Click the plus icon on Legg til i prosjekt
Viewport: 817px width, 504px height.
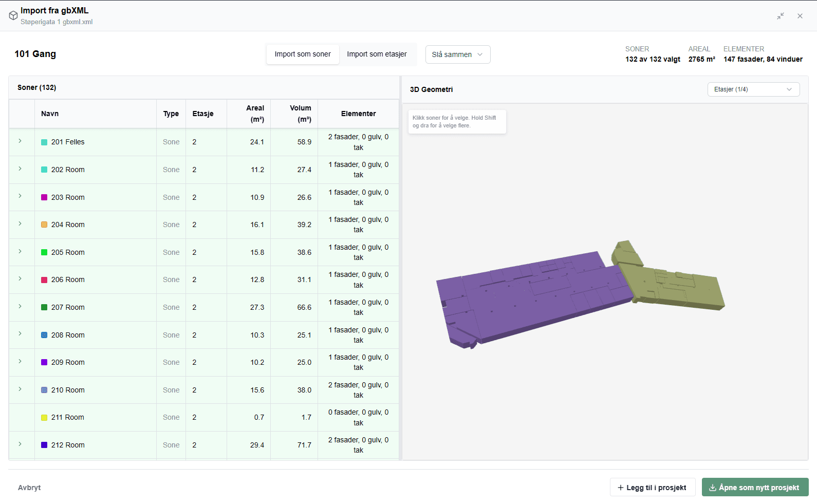tap(621, 488)
